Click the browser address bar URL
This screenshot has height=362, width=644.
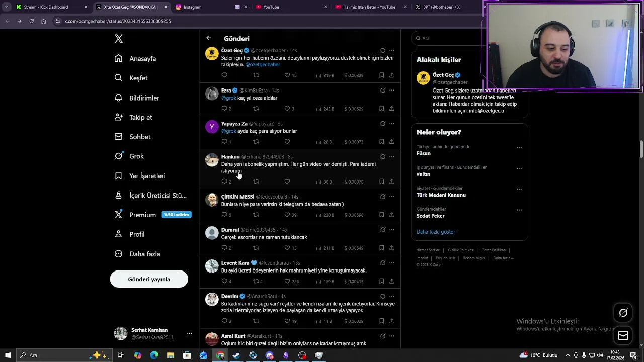coord(118,21)
